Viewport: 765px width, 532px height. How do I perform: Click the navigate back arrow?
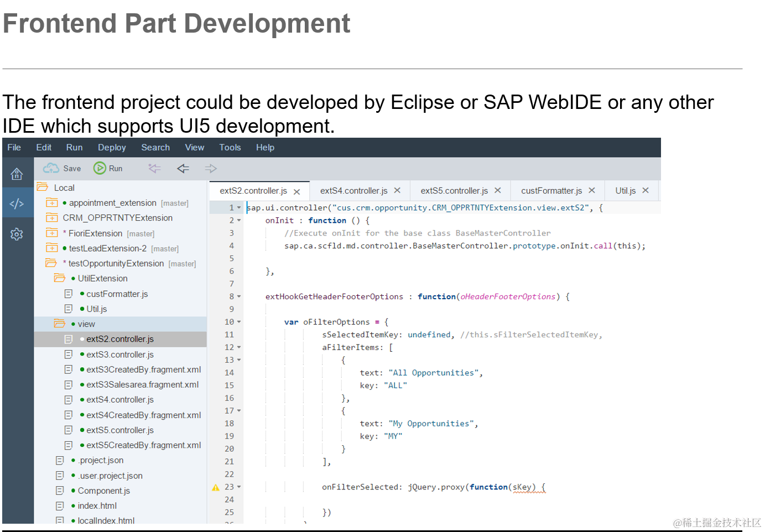(x=183, y=168)
